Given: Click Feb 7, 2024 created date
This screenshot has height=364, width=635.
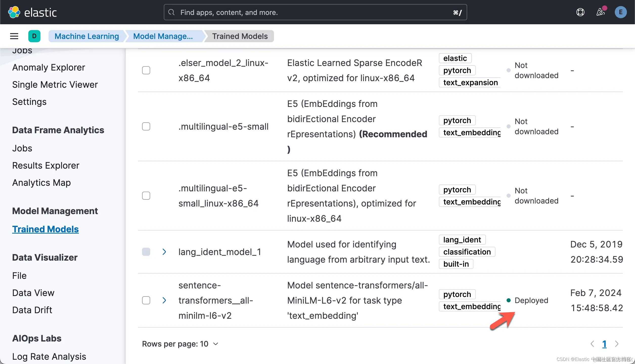Looking at the screenshot, I should pos(596,300).
